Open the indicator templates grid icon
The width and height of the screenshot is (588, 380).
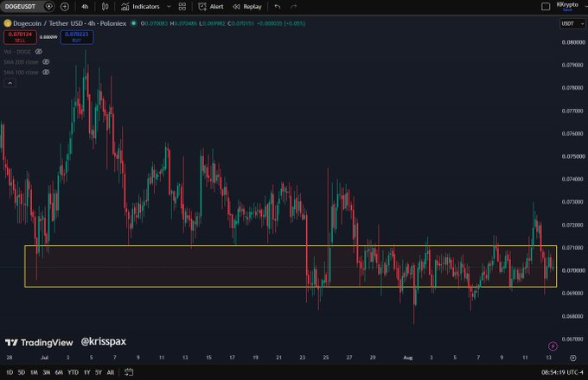coord(182,6)
